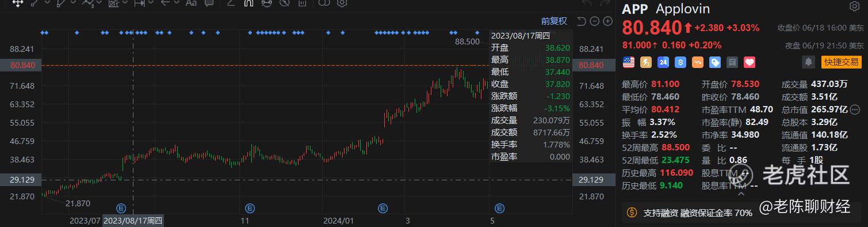Click the 24-hour trading badge icon
Image resolution: width=868 pixels, height=227 pixels.
coord(663,62)
